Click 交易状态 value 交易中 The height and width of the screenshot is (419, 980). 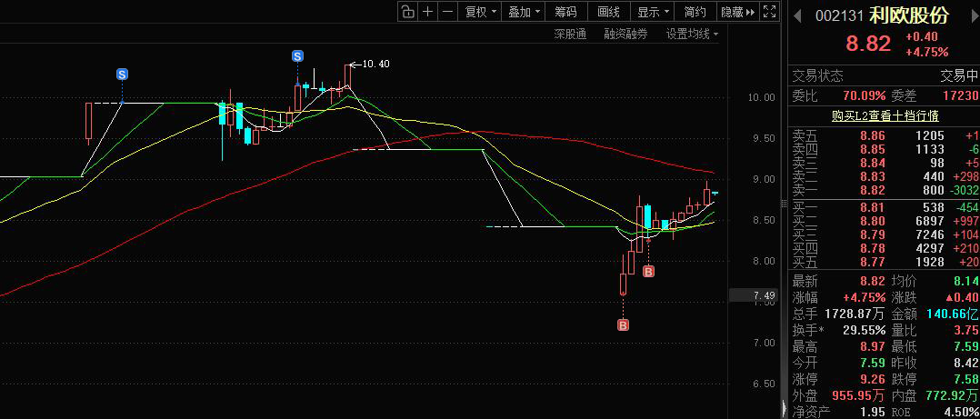coord(959,76)
